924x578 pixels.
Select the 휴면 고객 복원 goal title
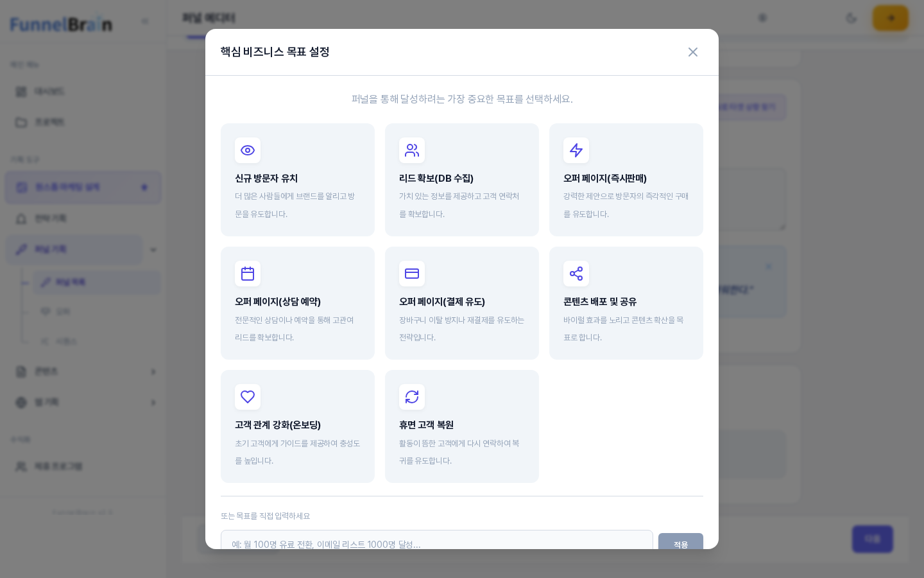tap(426, 425)
